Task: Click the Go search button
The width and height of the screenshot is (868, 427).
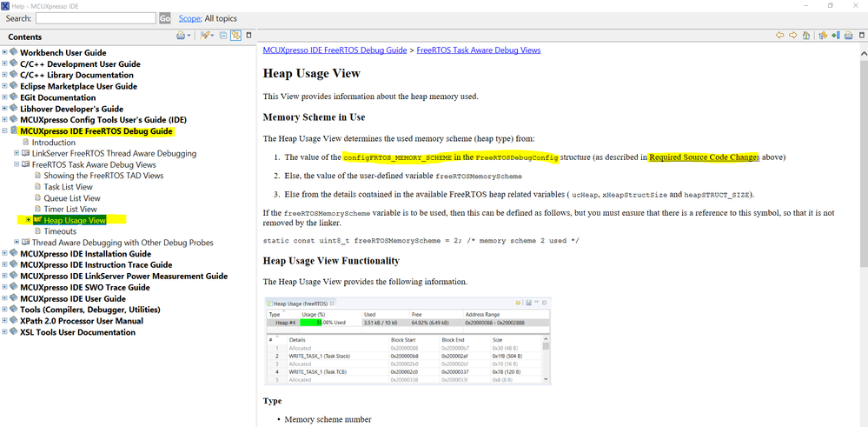Action: [165, 18]
